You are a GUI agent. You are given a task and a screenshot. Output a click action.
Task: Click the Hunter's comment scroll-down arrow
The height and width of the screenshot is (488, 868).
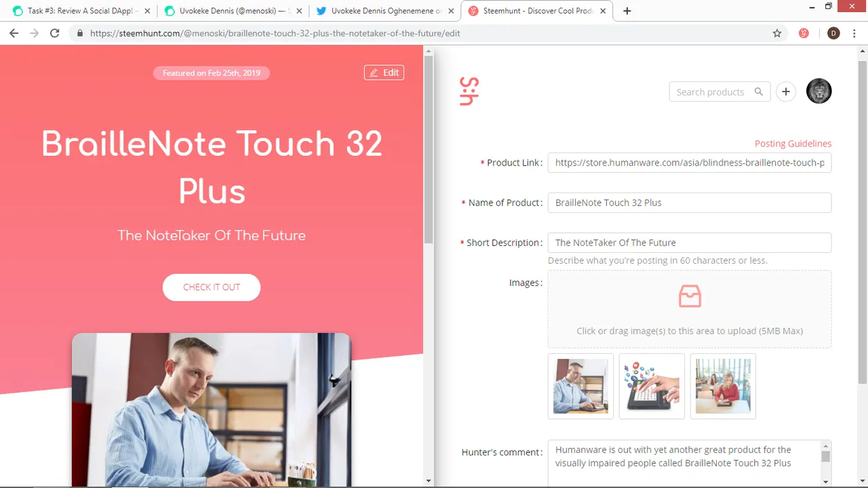826,481
